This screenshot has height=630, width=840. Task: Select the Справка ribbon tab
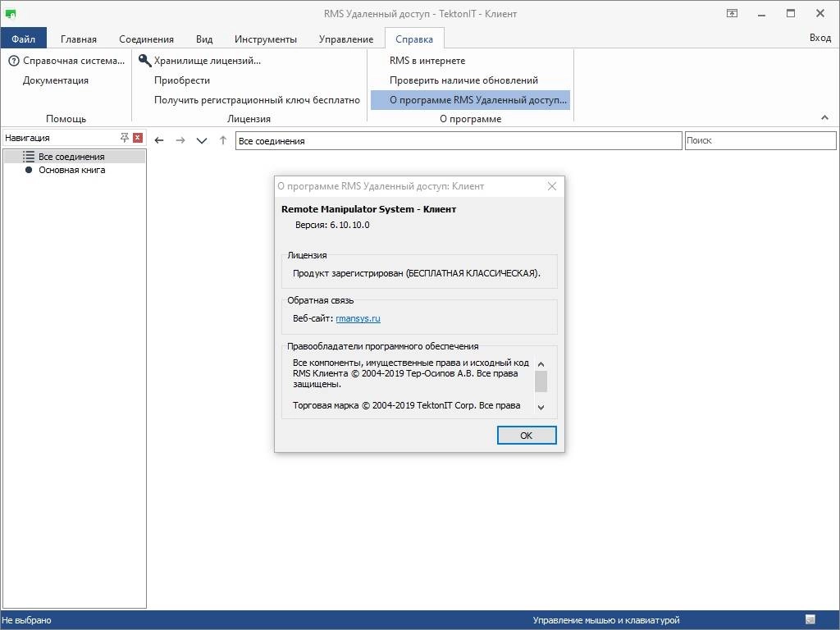point(414,39)
